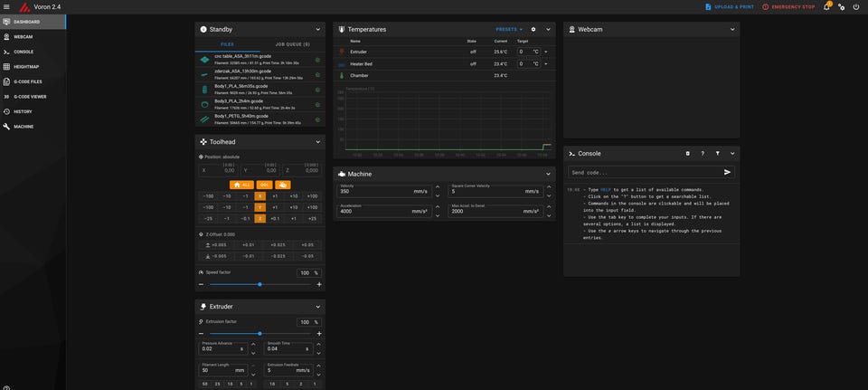Open Console page from sidebar
This screenshot has height=390, width=868.
click(33, 52)
